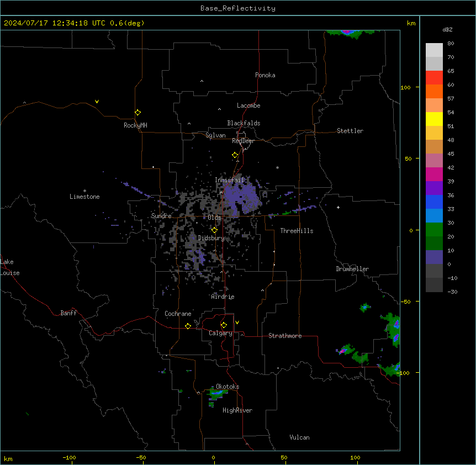Select the yellow diamond marker below Cochrane
Viewport: 476px width, 465px height.
(x=188, y=326)
